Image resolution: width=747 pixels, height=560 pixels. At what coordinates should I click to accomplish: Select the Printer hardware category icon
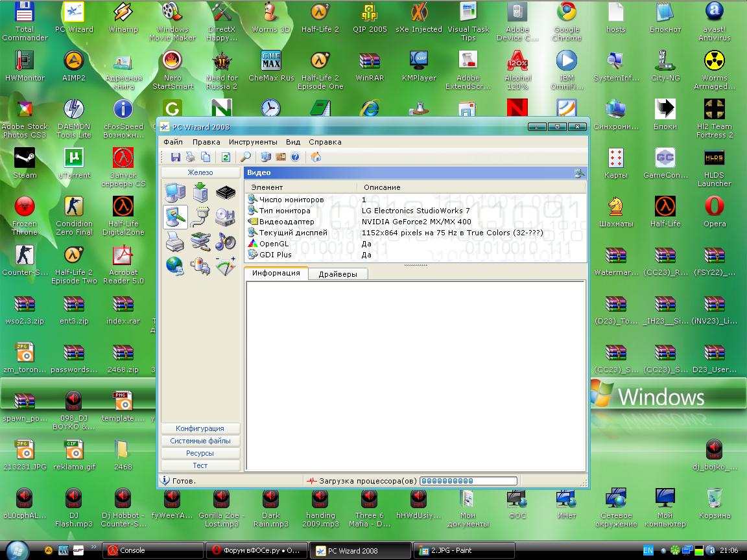pos(175,242)
